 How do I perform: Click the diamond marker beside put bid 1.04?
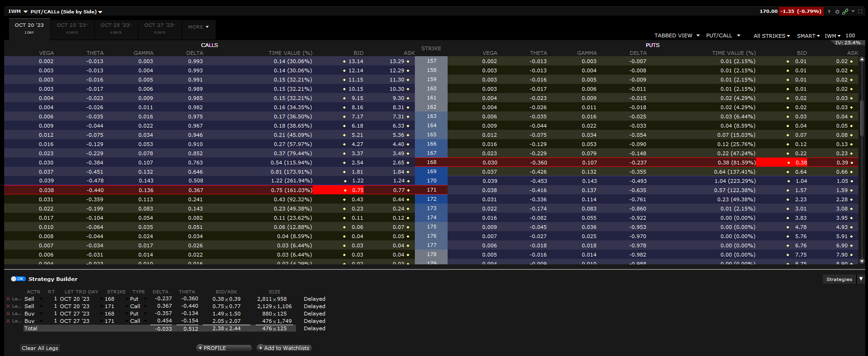788,181
